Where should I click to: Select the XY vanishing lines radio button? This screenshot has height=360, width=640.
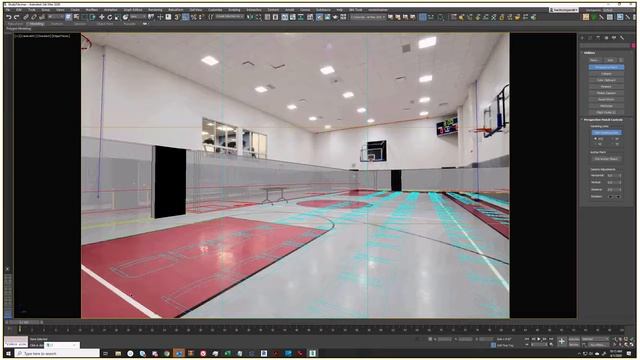pos(612,139)
